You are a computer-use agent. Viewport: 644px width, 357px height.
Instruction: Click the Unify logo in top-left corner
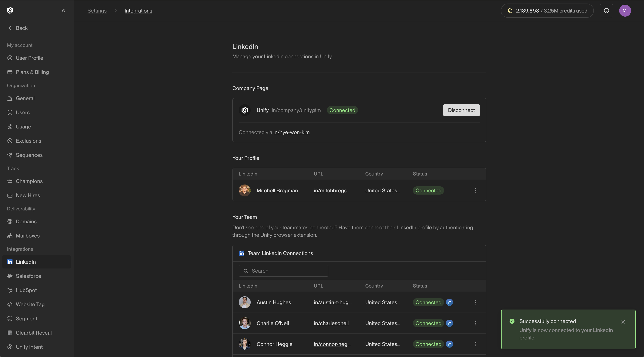pyautogui.click(x=10, y=10)
